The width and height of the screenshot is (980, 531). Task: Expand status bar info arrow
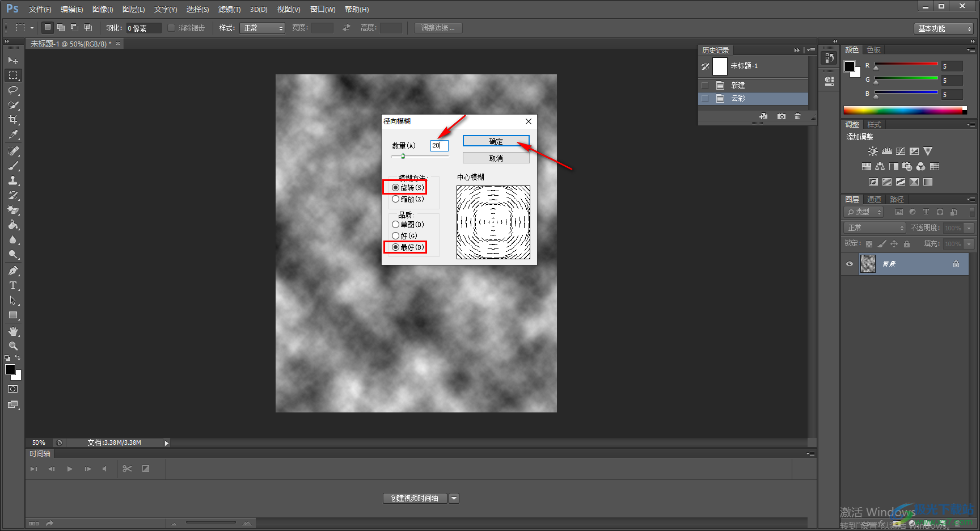pos(167,443)
